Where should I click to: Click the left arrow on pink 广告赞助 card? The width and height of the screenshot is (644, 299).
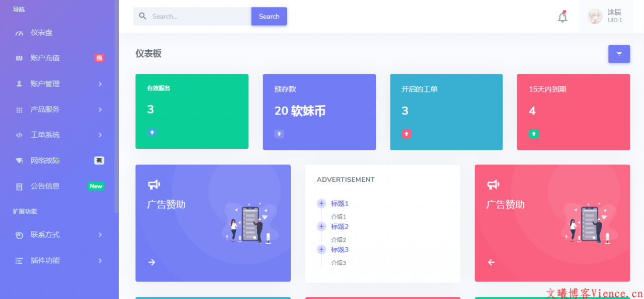(491, 262)
